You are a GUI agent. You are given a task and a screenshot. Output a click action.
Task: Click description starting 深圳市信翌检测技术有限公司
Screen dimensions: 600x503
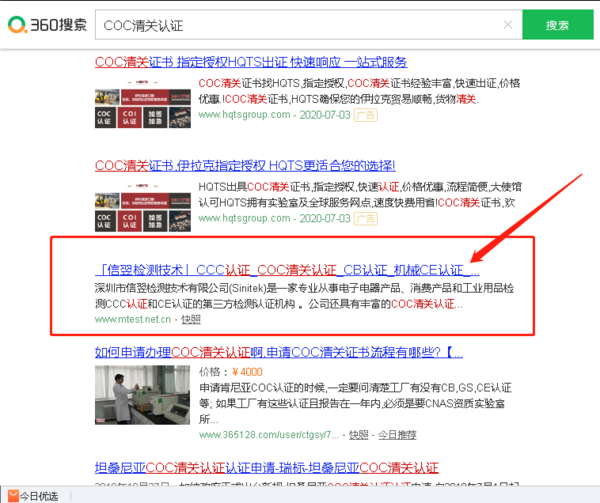click(304, 296)
